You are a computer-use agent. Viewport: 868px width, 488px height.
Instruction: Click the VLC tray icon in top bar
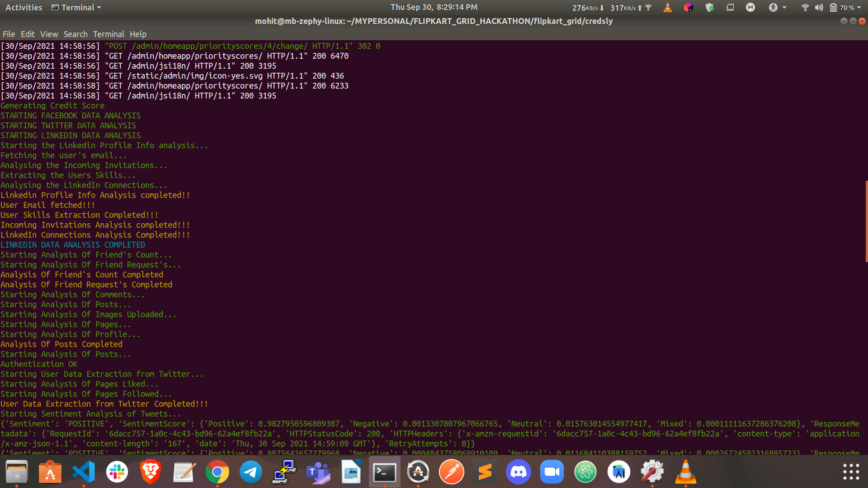pos(668,7)
